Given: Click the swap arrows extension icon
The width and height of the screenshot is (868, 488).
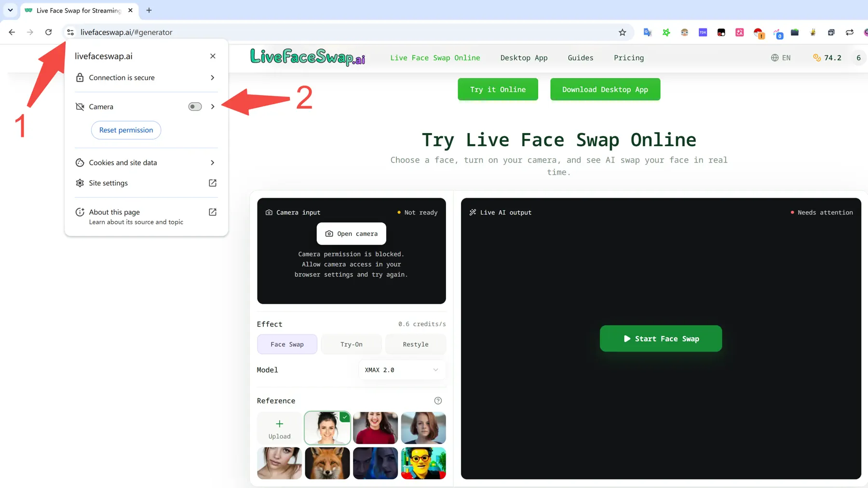Looking at the screenshot, I should point(850,32).
